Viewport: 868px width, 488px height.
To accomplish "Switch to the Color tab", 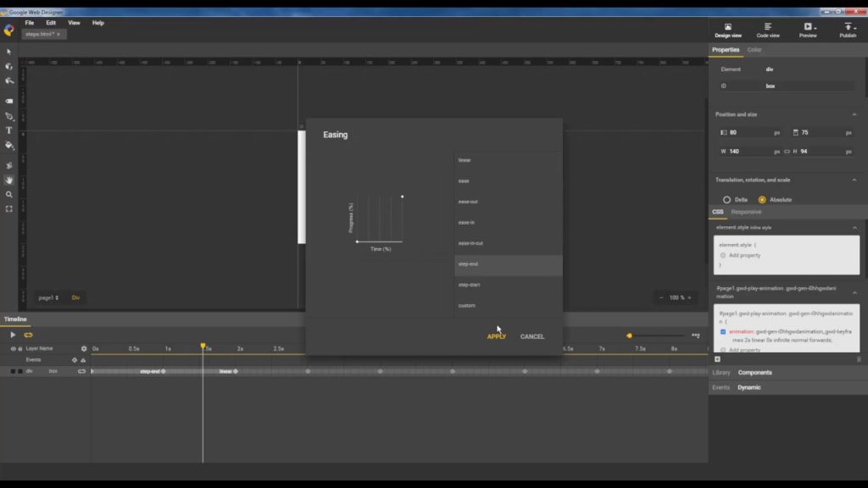I will [x=754, y=49].
